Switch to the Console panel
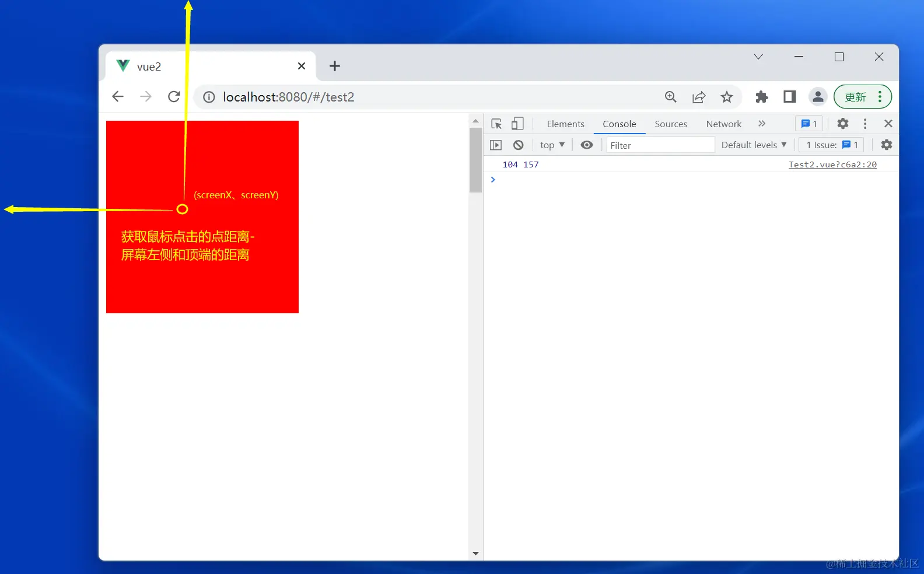 click(619, 124)
